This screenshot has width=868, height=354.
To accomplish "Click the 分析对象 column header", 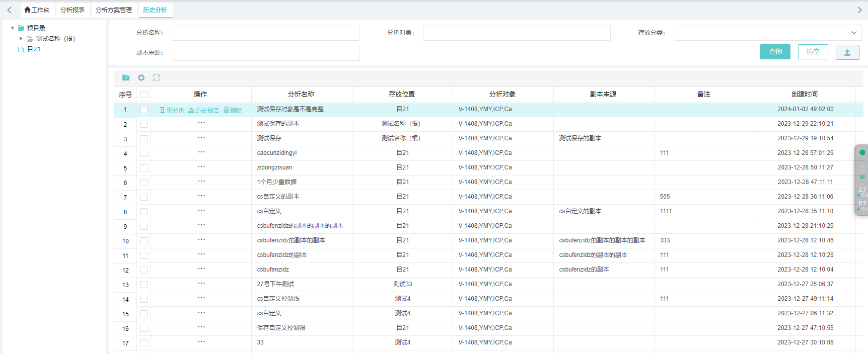I will pos(502,95).
